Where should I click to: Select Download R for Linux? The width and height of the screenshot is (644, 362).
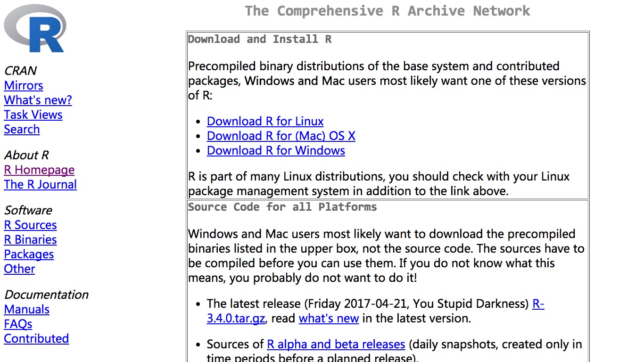265,121
